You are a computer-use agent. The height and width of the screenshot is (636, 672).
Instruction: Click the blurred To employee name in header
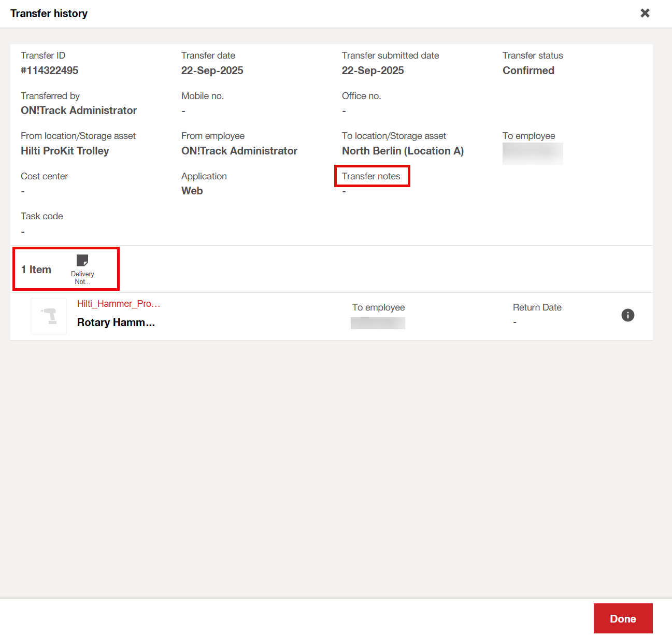pyautogui.click(x=532, y=153)
